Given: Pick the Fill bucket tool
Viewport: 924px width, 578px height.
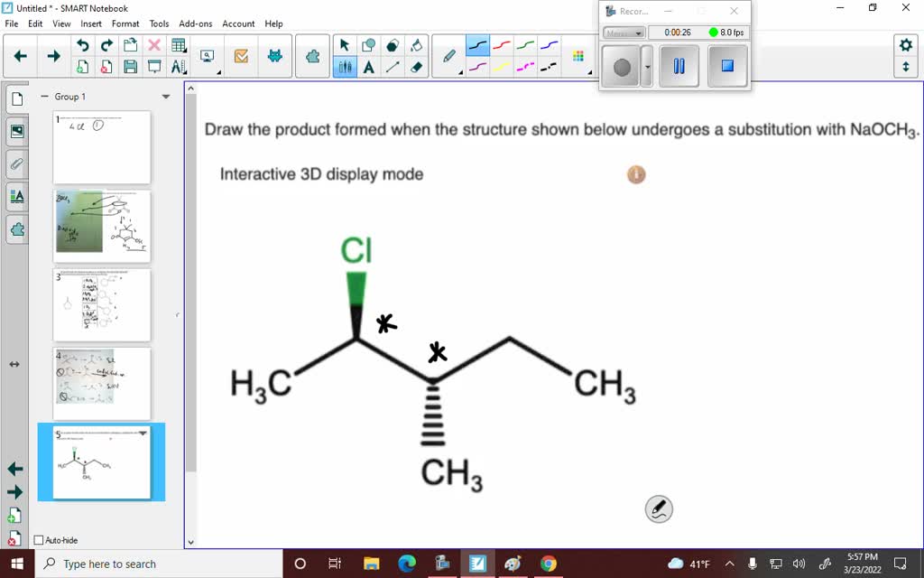Looking at the screenshot, I should coord(415,42).
